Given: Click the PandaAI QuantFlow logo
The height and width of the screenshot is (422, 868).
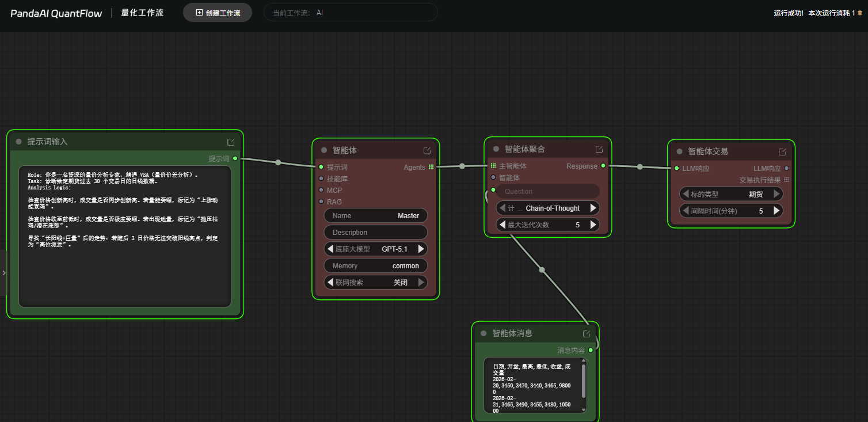Looking at the screenshot, I should point(56,13).
